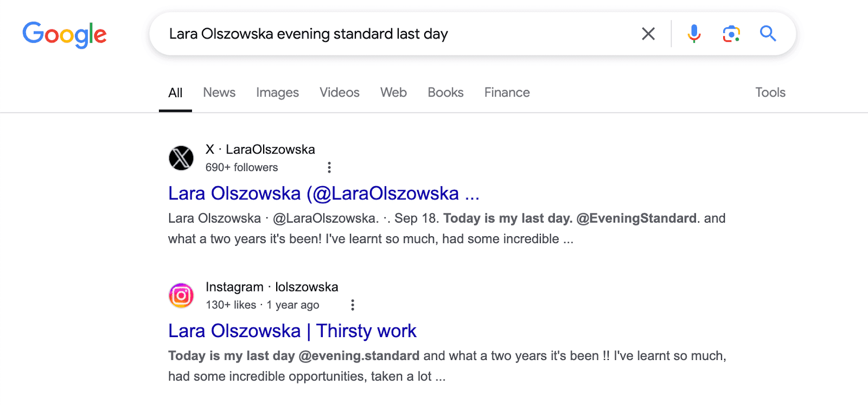This screenshot has width=868, height=405.
Task: Click the Google logo
Action: pyautogui.click(x=65, y=35)
